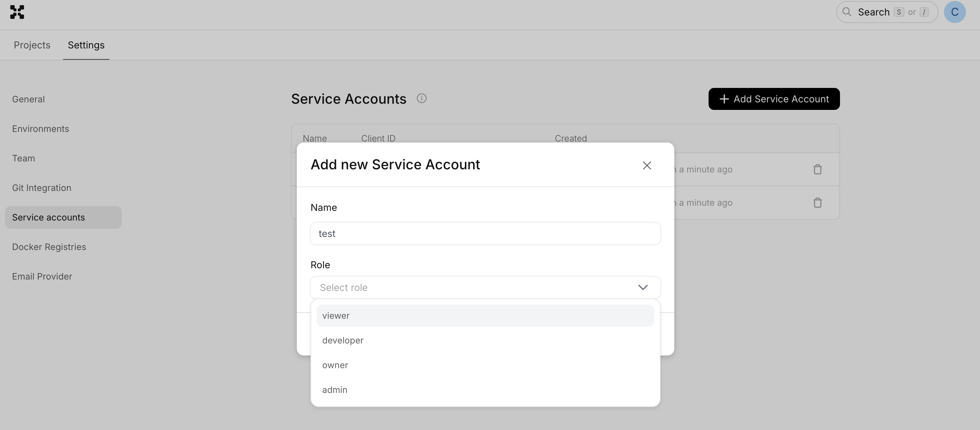Click the Client ID column header

(378, 138)
